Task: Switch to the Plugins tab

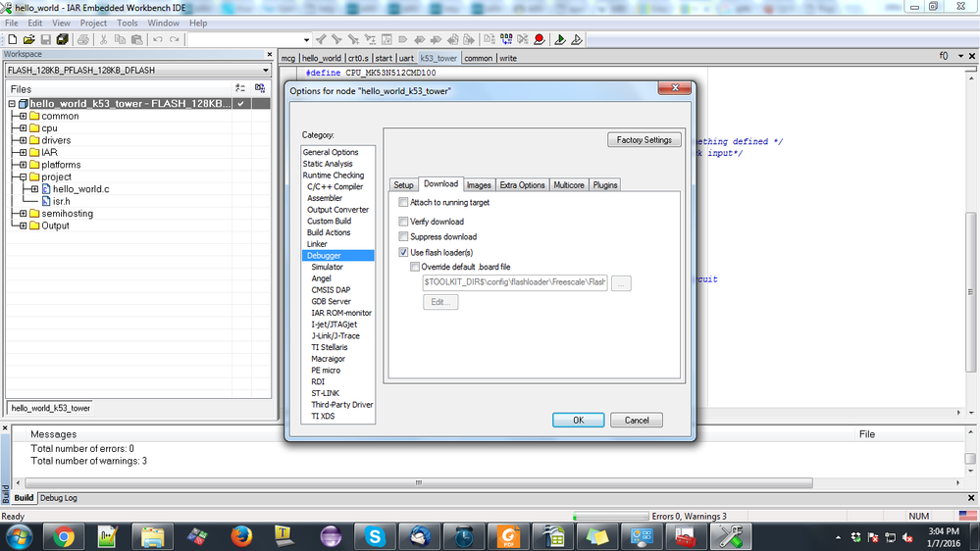Action: coord(605,185)
